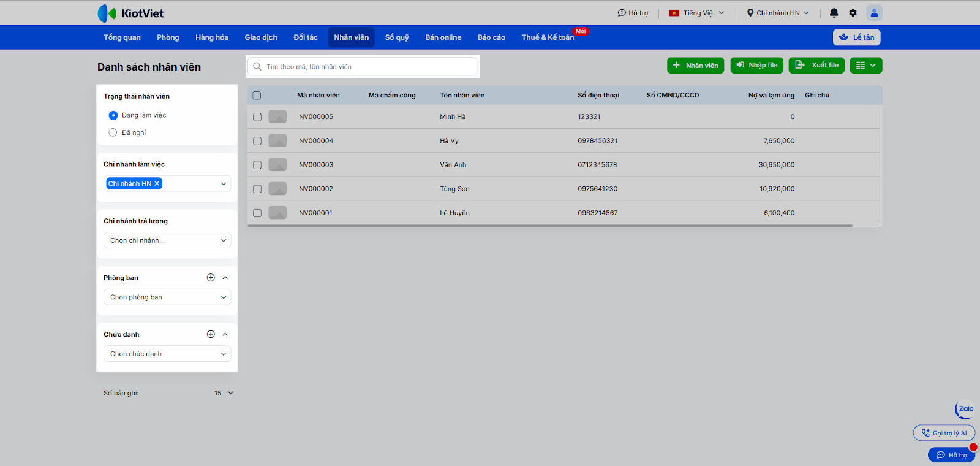The image size is (980, 466).
Task: Click photo thumbnail of employee NV000003
Action: [277, 165]
